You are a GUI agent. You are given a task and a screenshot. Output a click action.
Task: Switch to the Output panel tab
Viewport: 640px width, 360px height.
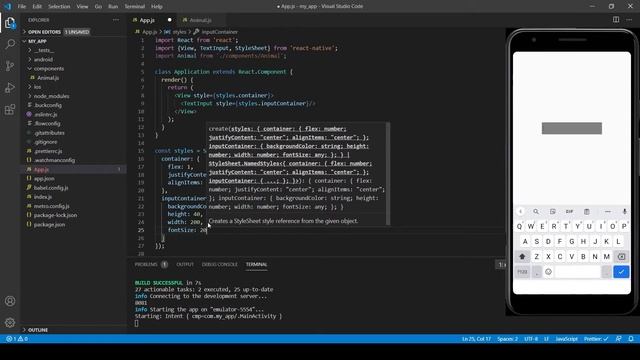[185, 264]
